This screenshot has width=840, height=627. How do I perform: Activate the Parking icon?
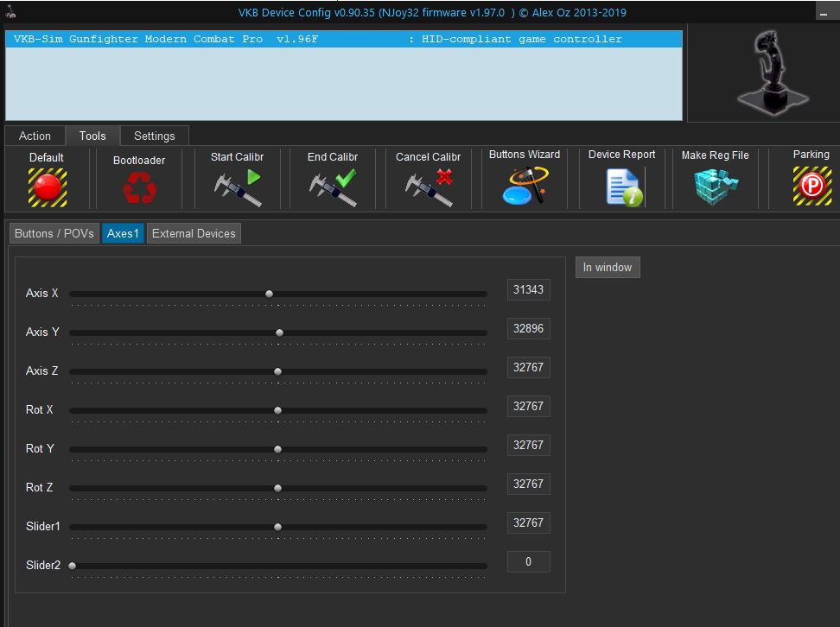[x=811, y=186]
